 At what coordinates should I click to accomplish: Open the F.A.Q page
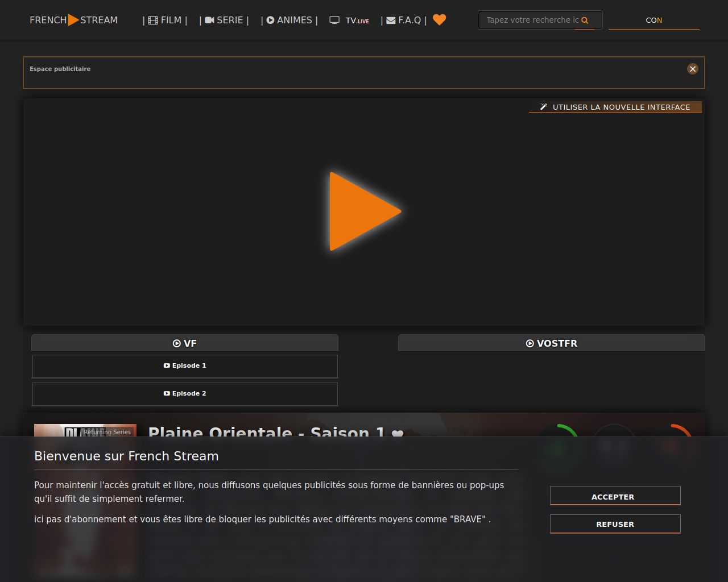click(404, 20)
